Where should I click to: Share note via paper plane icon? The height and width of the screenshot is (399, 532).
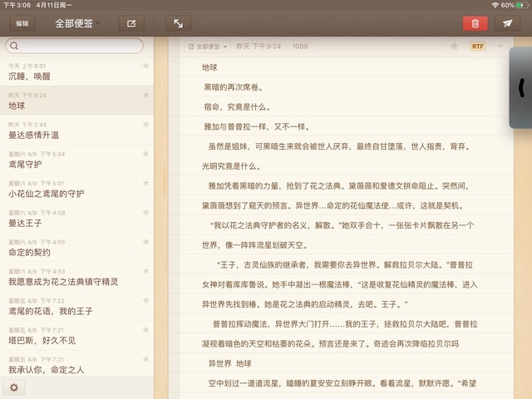[506, 23]
